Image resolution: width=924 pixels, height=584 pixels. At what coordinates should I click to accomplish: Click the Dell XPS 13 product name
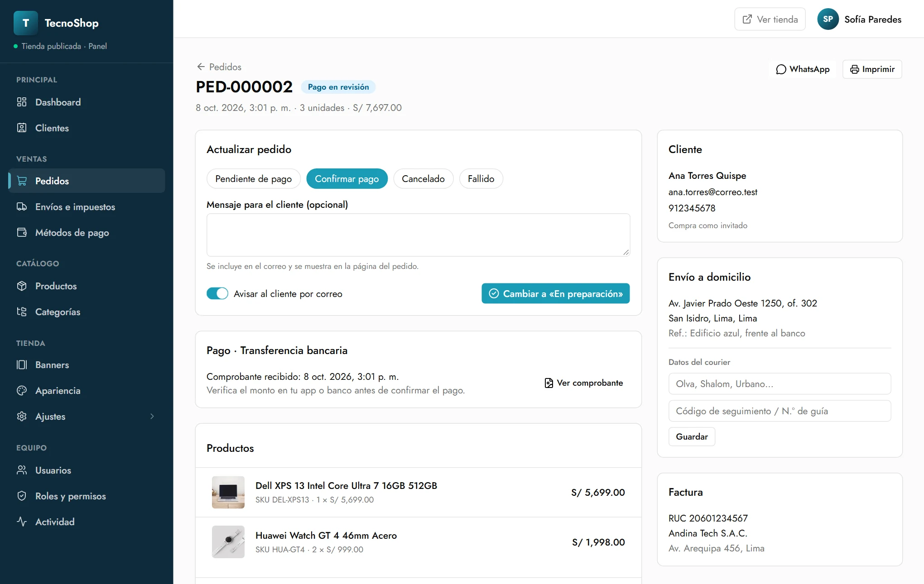pos(346,486)
